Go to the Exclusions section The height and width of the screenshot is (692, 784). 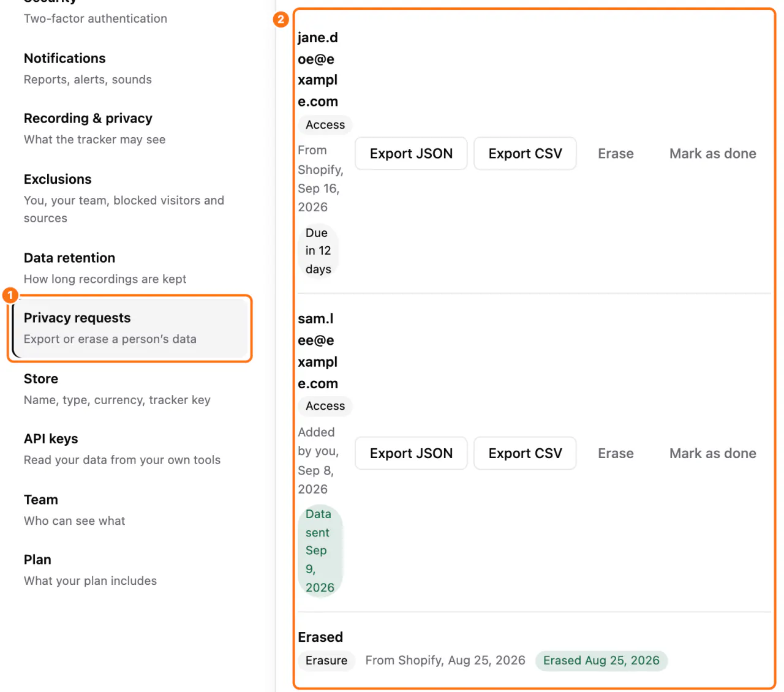click(129, 198)
